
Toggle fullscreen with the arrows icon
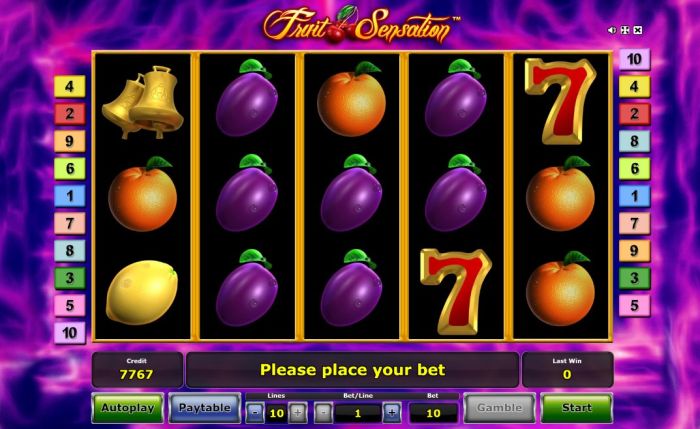pyautogui.click(x=625, y=30)
